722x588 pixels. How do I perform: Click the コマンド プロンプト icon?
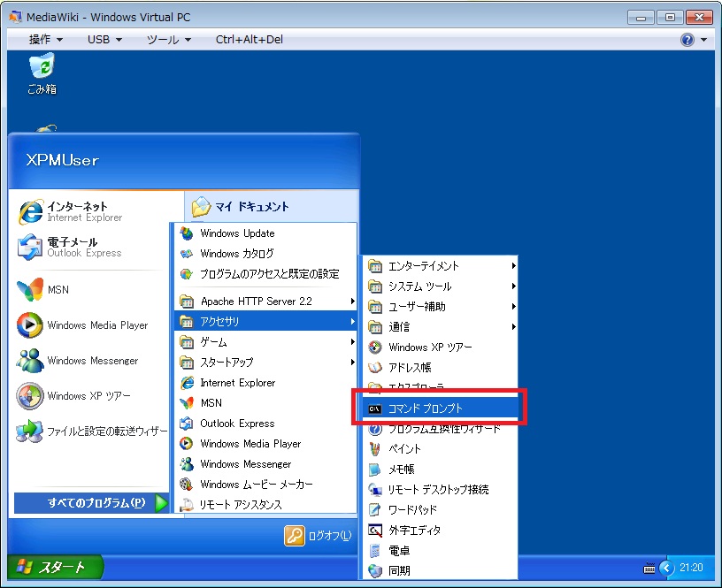point(375,409)
